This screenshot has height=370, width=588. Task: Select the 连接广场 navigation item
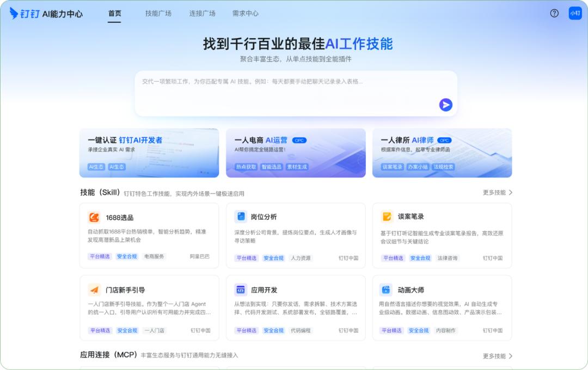[x=202, y=14]
